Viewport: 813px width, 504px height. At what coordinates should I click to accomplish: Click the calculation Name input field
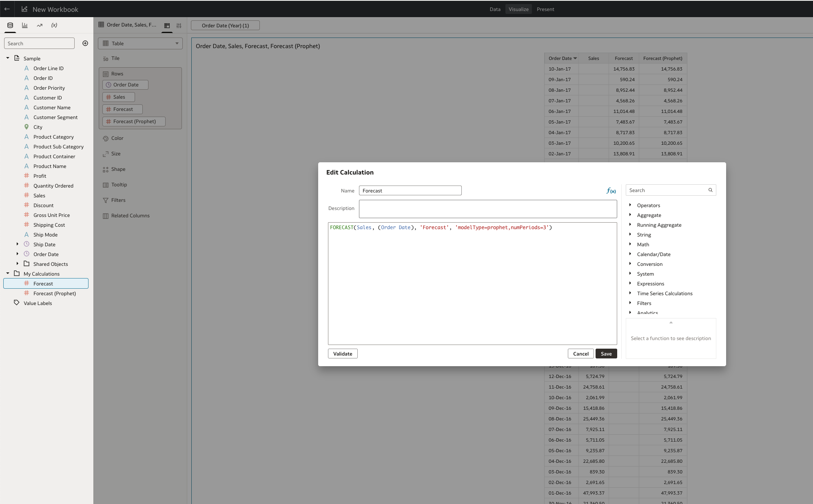point(410,190)
